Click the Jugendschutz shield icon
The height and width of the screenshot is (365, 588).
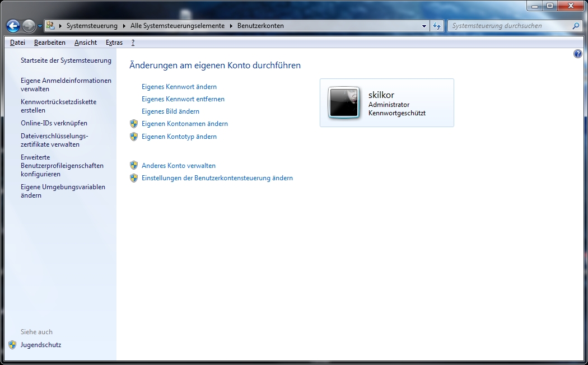pos(12,345)
